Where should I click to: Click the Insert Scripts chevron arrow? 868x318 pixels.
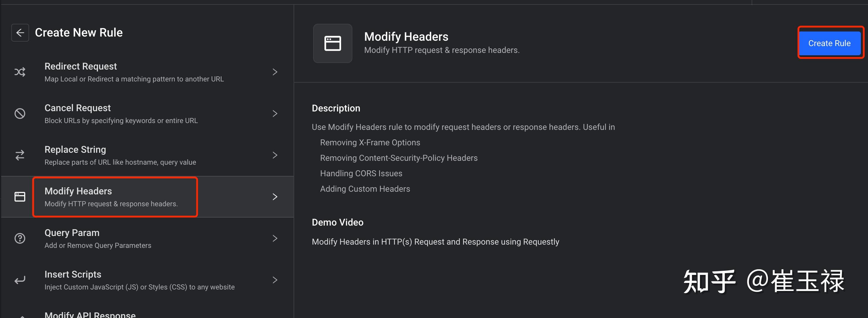[275, 280]
